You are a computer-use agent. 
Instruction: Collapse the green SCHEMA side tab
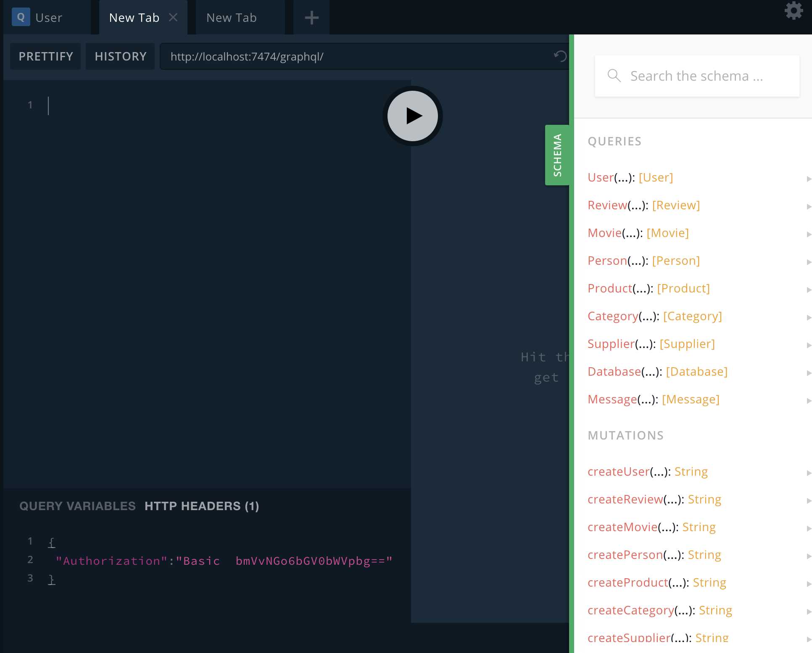coord(557,155)
